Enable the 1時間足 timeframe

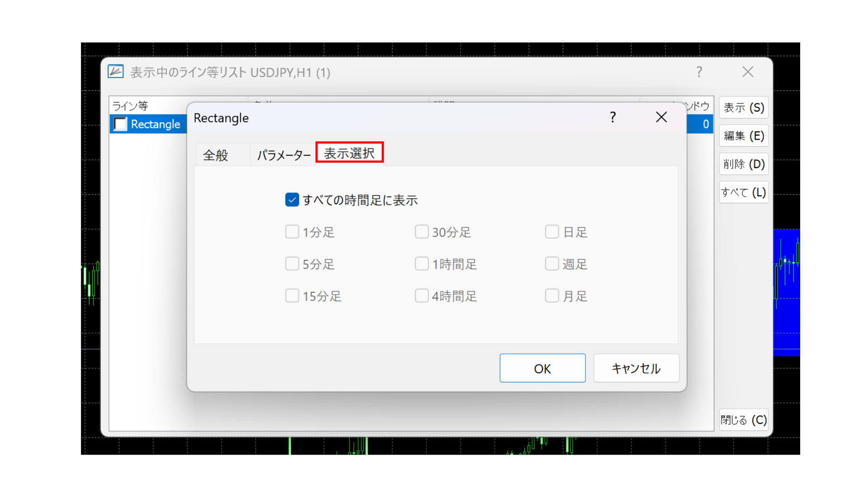(421, 263)
